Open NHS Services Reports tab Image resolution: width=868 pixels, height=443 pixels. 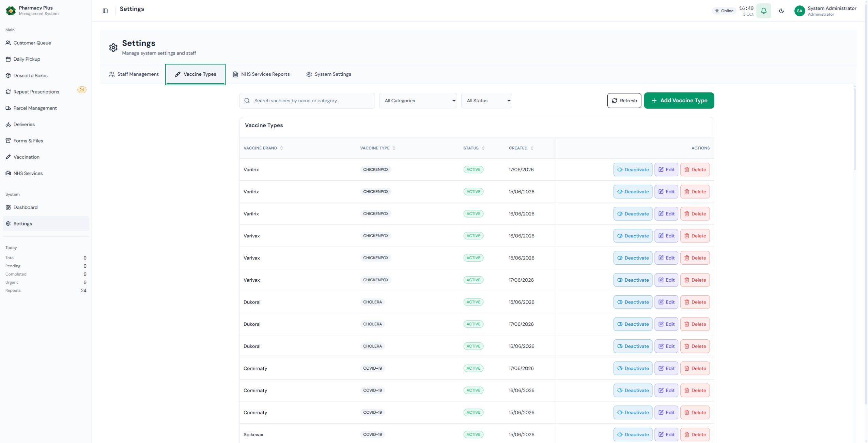click(x=261, y=74)
